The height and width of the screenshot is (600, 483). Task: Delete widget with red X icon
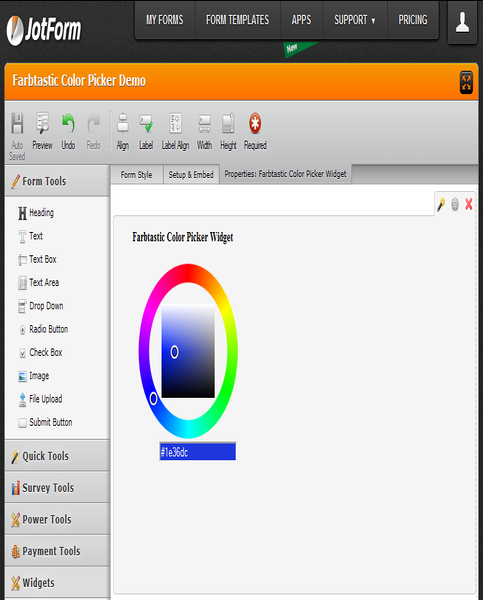(x=469, y=204)
